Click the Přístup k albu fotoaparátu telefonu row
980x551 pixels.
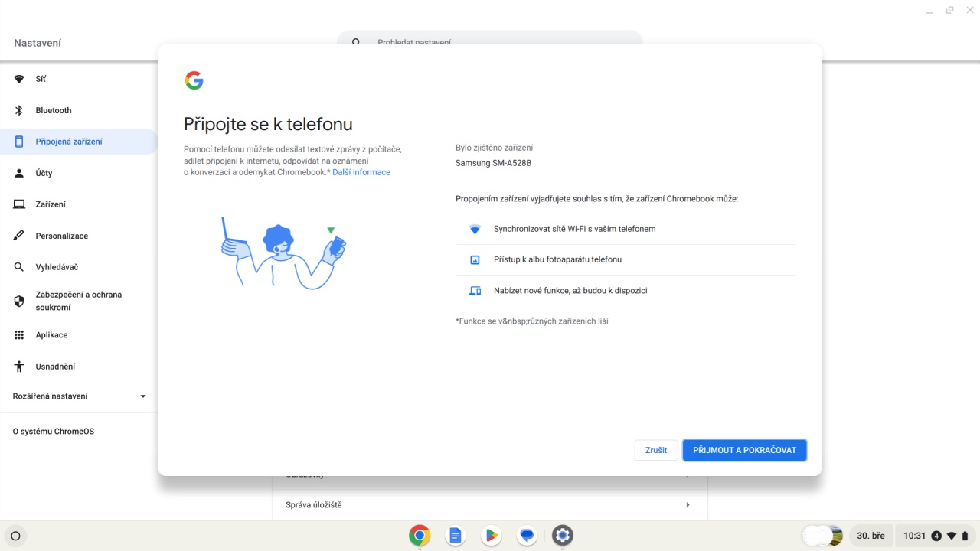626,259
